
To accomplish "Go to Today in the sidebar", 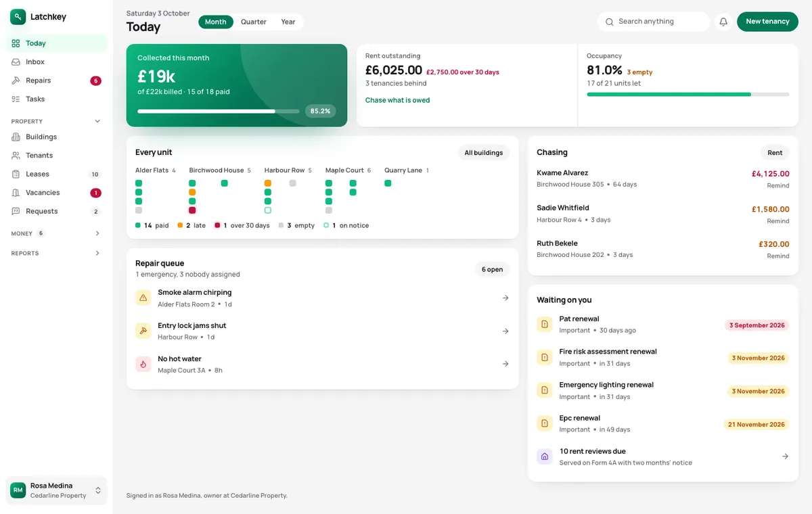I will pos(56,43).
